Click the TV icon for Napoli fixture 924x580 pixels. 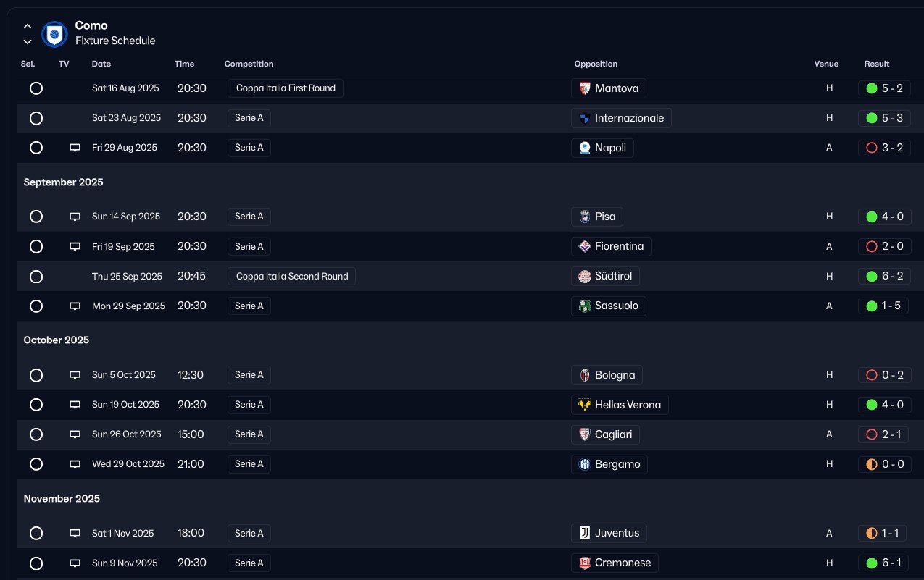75,148
